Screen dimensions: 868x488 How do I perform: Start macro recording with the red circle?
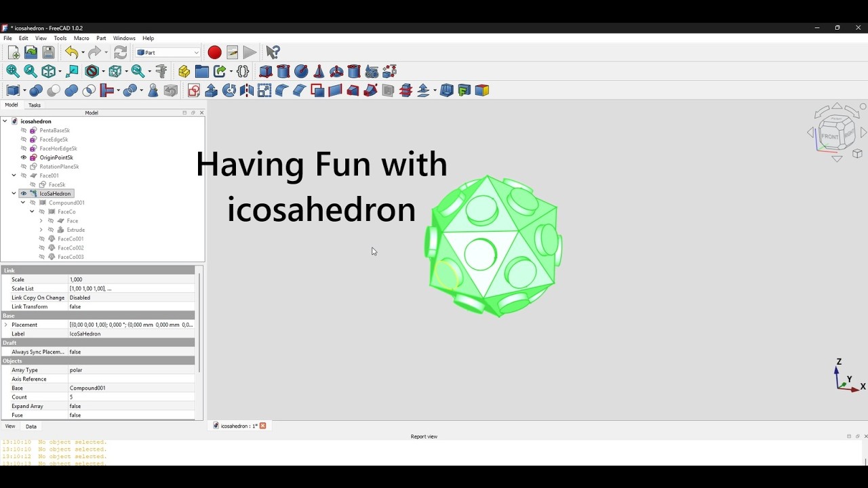click(214, 52)
